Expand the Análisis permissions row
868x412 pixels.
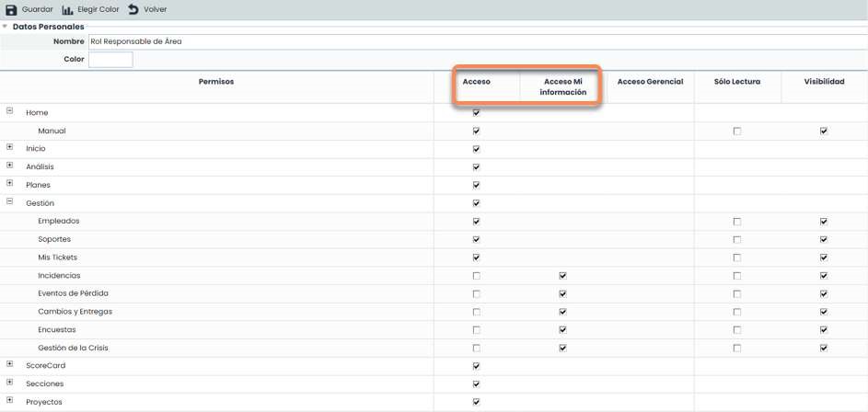click(x=10, y=166)
